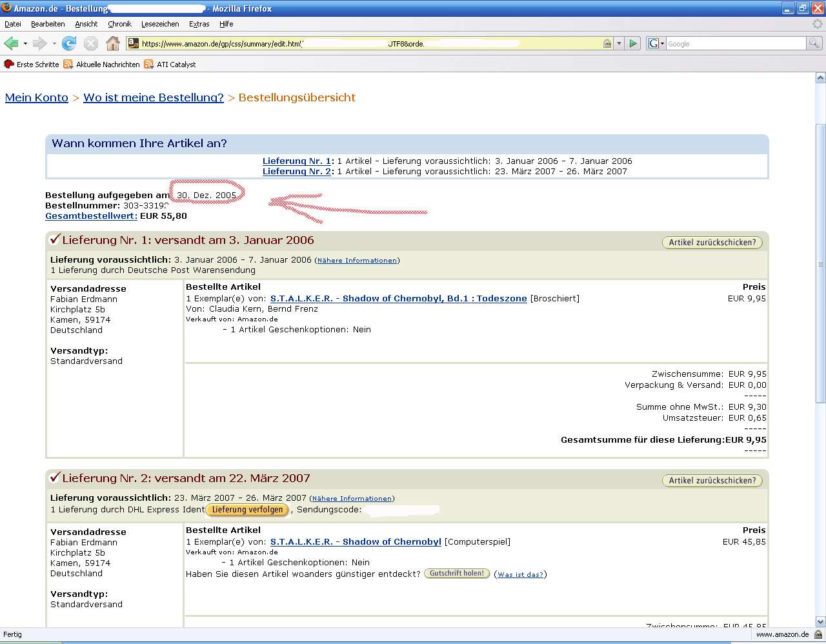Open the Extras menu

[x=199, y=24]
